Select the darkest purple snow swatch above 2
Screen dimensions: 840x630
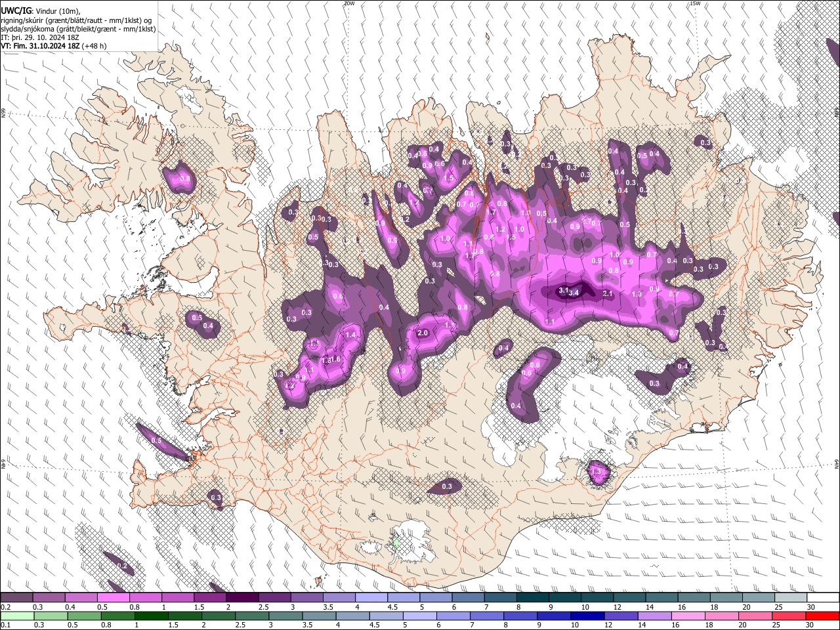coord(242,598)
